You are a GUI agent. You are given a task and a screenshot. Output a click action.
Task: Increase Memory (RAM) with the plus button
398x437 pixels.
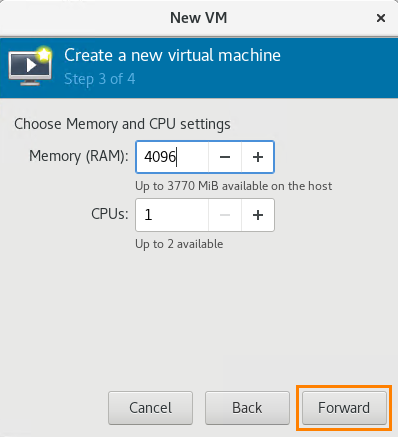pos(258,157)
